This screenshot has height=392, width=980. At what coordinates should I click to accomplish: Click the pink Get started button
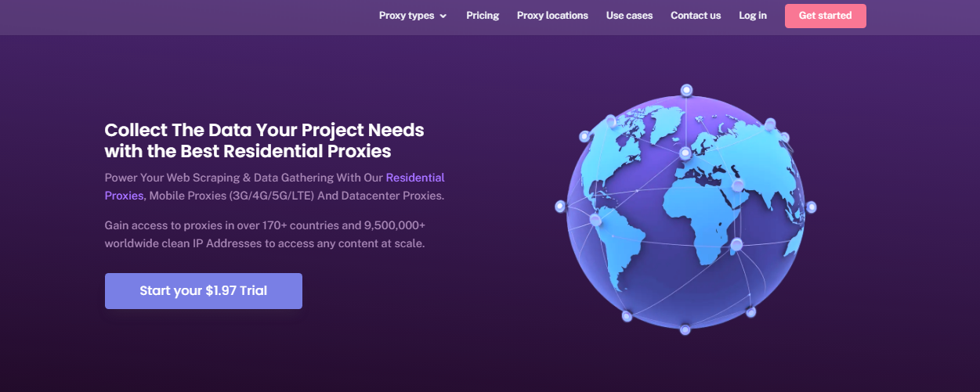pos(826,16)
